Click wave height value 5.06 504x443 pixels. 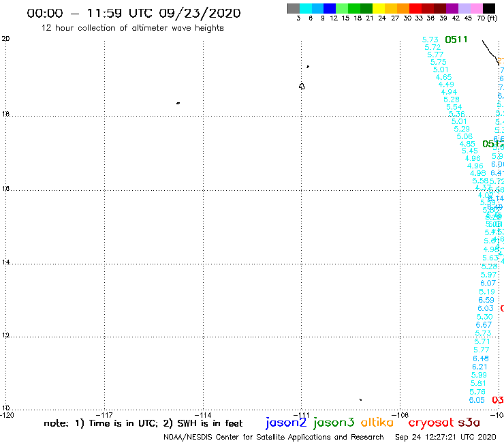(464, 136)
